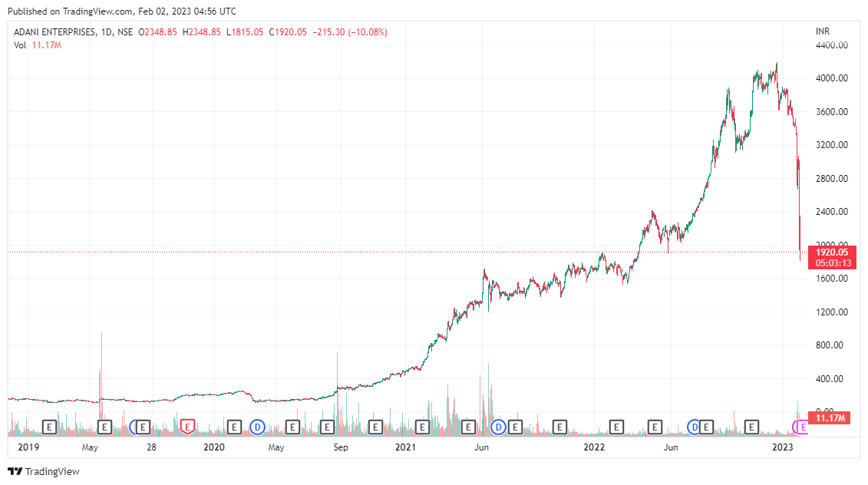
Task: Click the NSE exchange label
Action: tap(125, 32)
